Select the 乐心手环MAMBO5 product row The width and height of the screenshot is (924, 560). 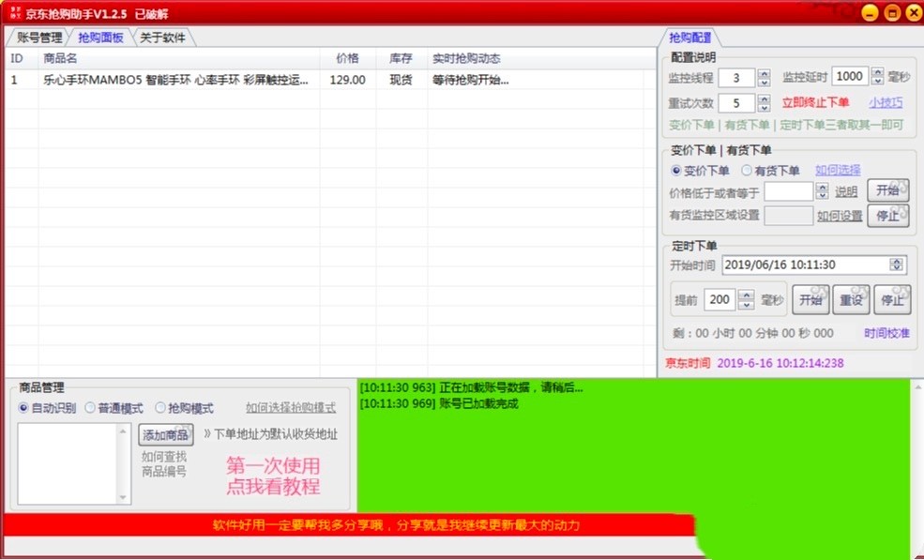(x=330, y=80)
